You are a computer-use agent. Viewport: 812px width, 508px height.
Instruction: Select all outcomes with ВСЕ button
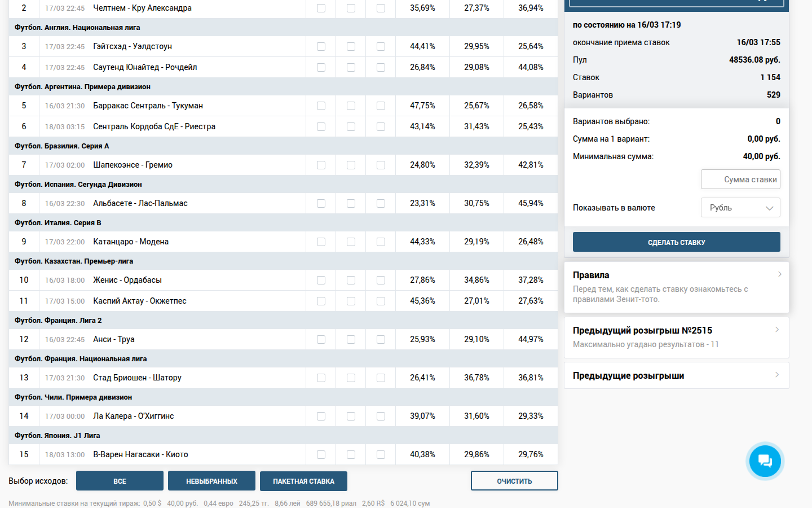tap(120, 481)
